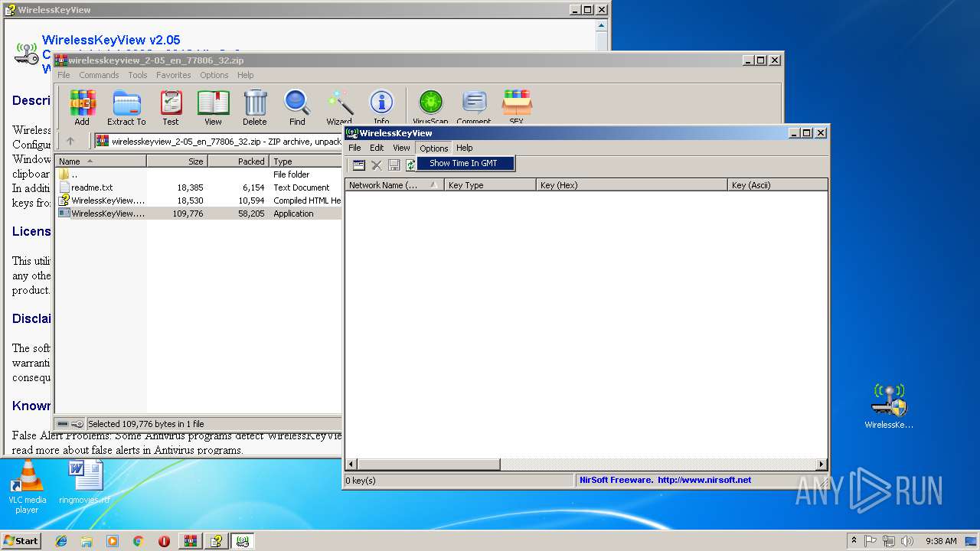
Task: Sort WinRAR list by Packed column
Action: [x=239, y=161]
